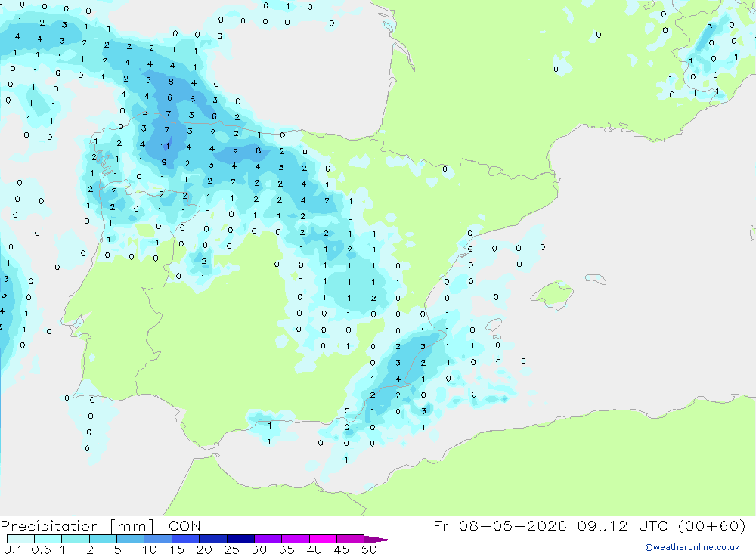The height and width of the screenshot is (554, 756).
Task: Click the '[mm]' unit label in the title
Action: 132,525
